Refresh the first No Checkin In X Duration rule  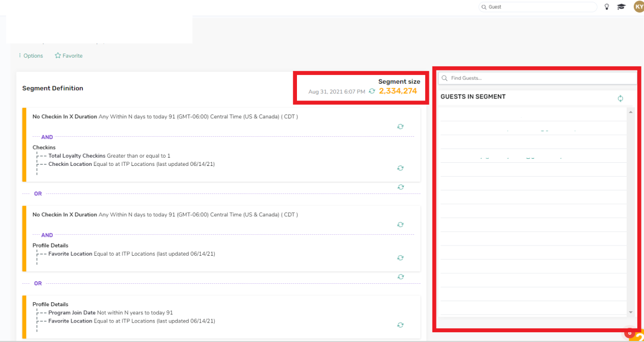coord(400,126)
